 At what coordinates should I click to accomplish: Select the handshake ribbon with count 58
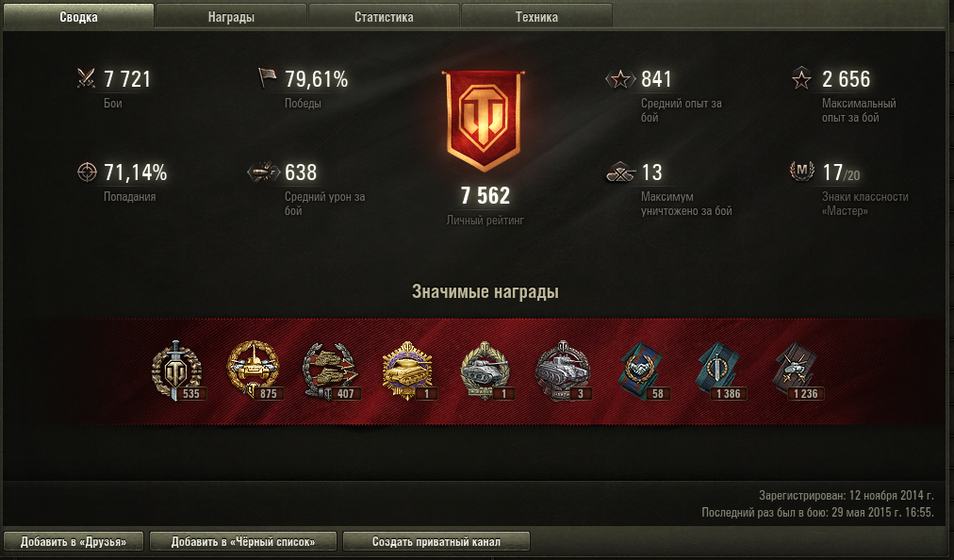point(643,371)
